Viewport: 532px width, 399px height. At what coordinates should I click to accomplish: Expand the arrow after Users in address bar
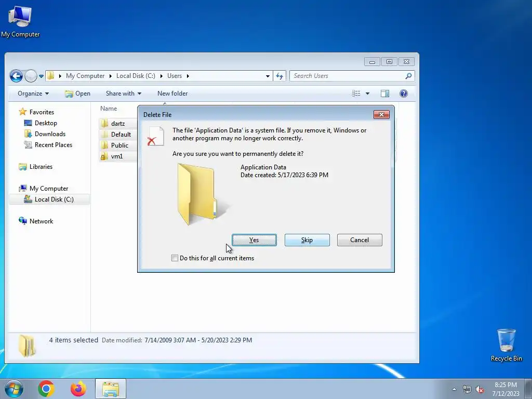pyautogui.click(x=188, y=76)
